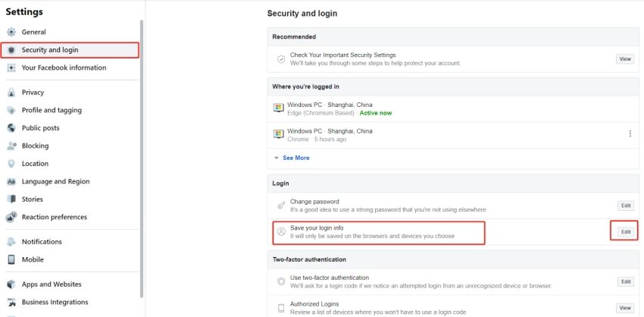Click the Location pin icon
Screen dimensions: 644x317
[x=11, y=164]
